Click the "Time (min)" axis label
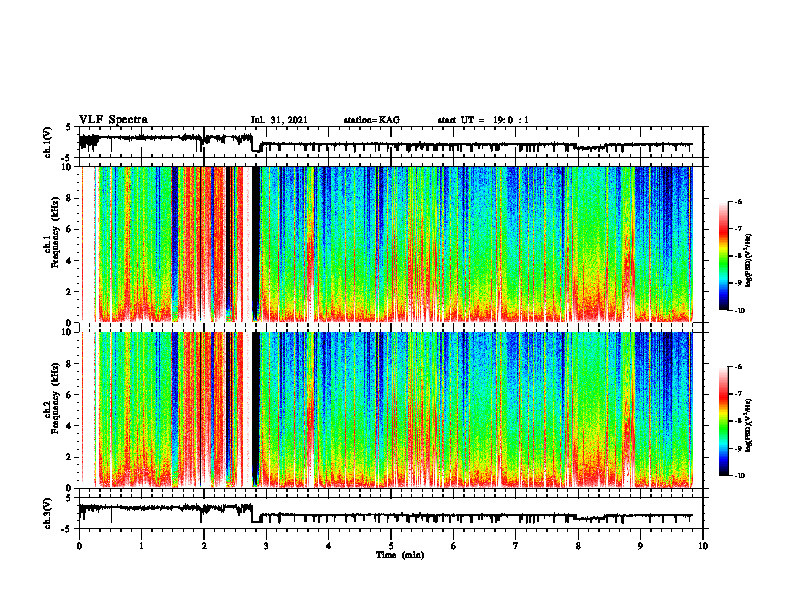Screen dimensions: 792x612 tap(400, 555)
